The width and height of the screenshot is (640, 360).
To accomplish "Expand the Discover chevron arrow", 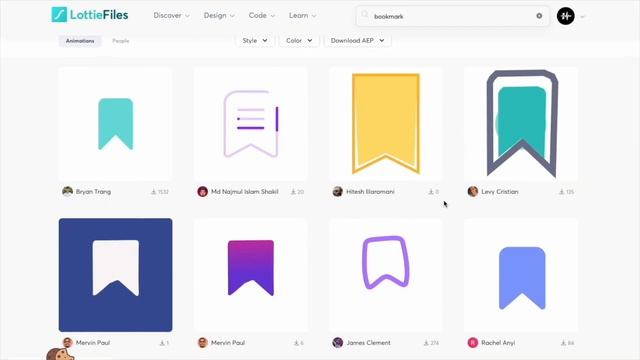I will pyautogui.click(x=187, y=16).
